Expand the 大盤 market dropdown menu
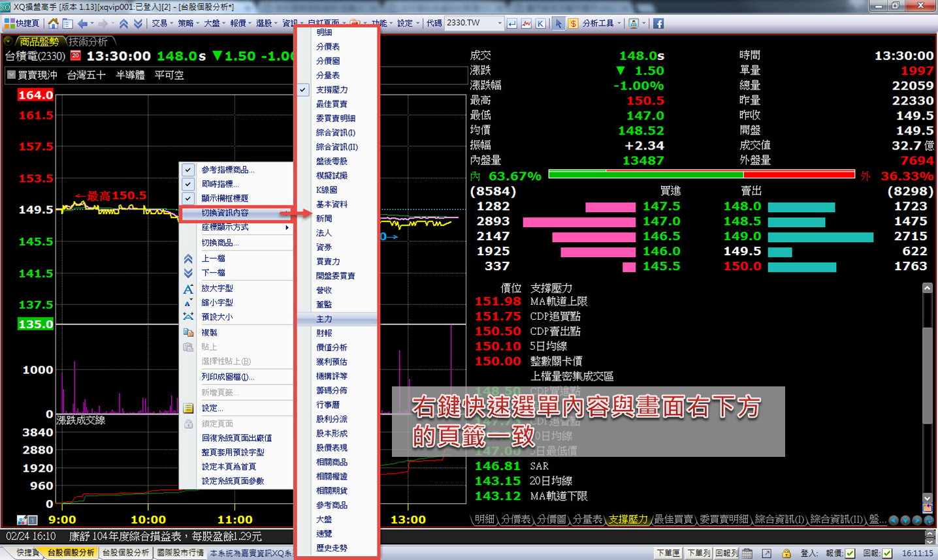938x560 pixels. (x=215, y=23)
